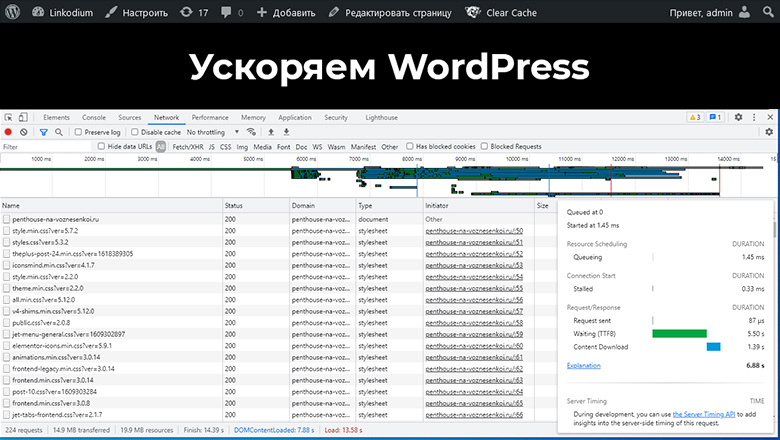Switch to the Memory tab

253,118
